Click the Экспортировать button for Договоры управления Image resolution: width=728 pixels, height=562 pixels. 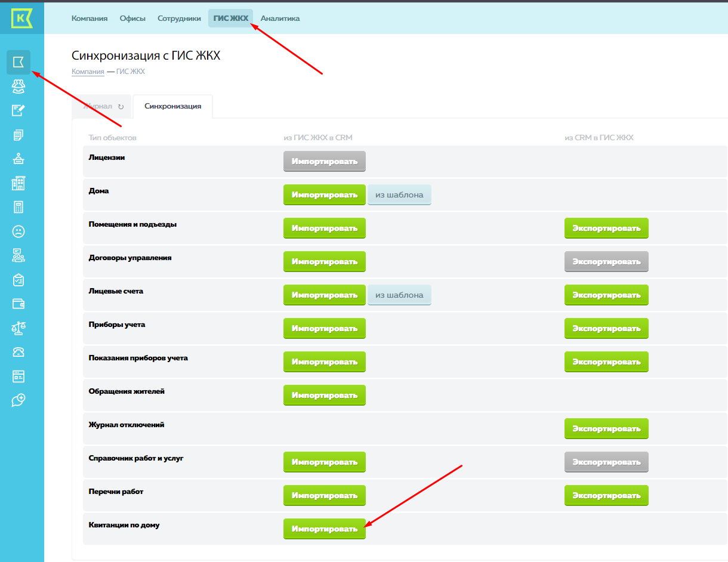606,261
